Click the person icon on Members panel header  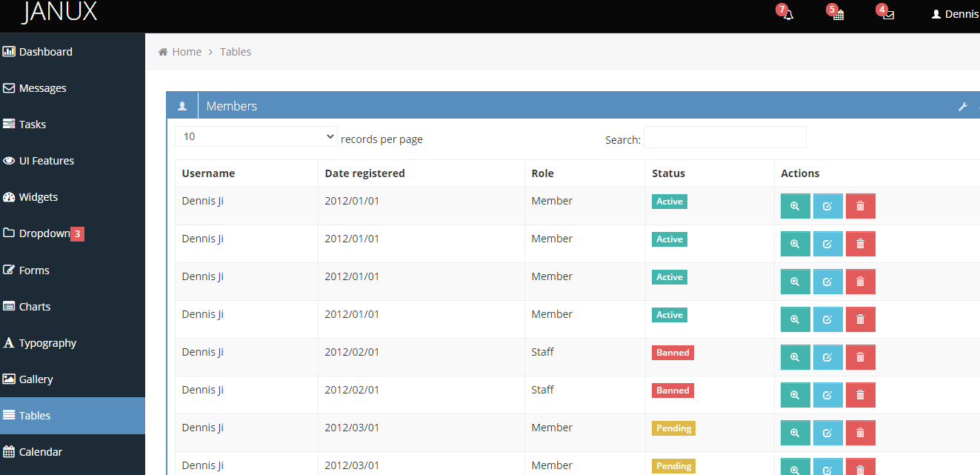coord(181,105)
